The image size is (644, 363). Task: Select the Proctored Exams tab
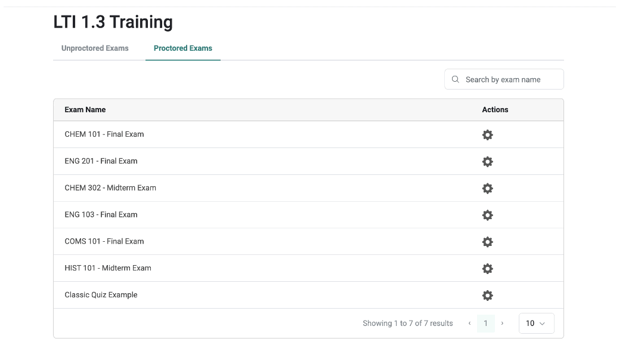(x=183, y=48)
